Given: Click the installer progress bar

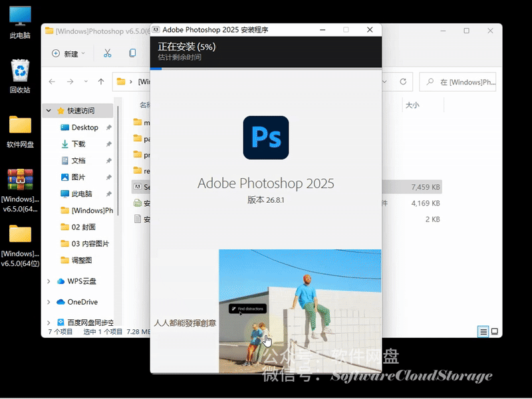Looking at the screenshot, I should (266, 68).
